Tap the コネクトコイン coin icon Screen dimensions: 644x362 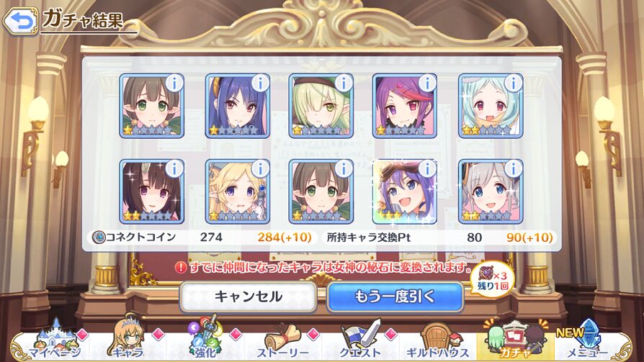[98, 237]
